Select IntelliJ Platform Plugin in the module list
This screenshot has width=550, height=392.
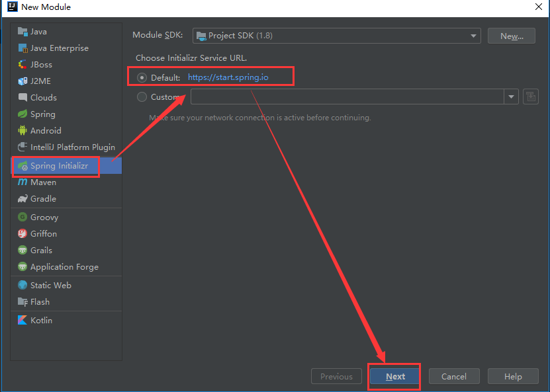pos(66,147)
